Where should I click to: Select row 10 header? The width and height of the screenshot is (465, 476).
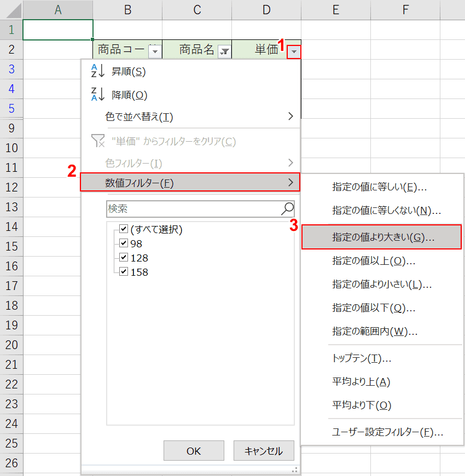(11, 148)
